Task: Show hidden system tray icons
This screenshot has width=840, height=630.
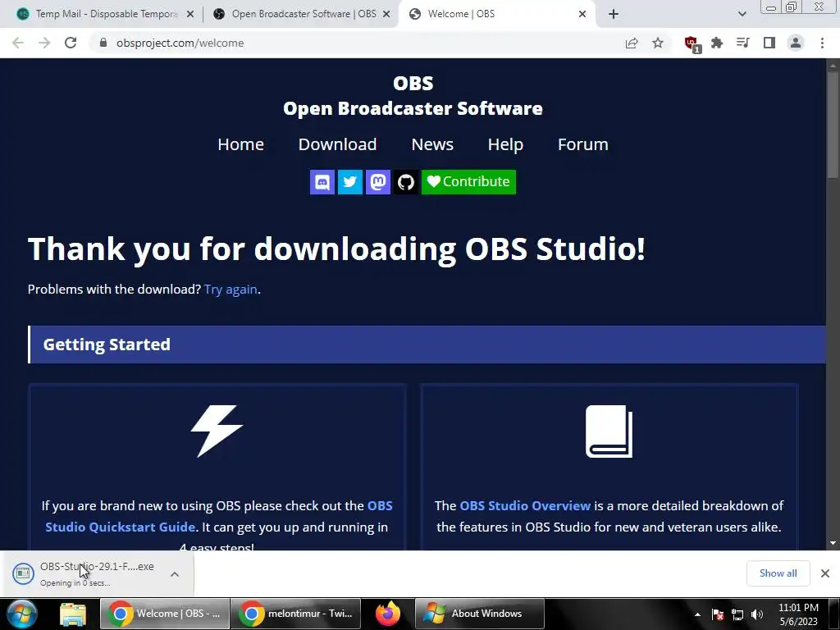Action: (x=697, y=615)
